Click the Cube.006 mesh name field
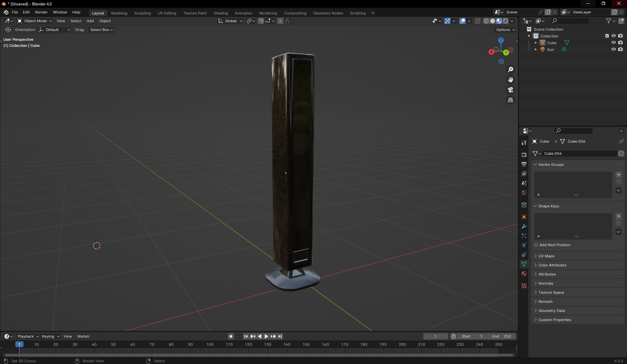This screenshot has height=364, width=627. coord(579,153)
